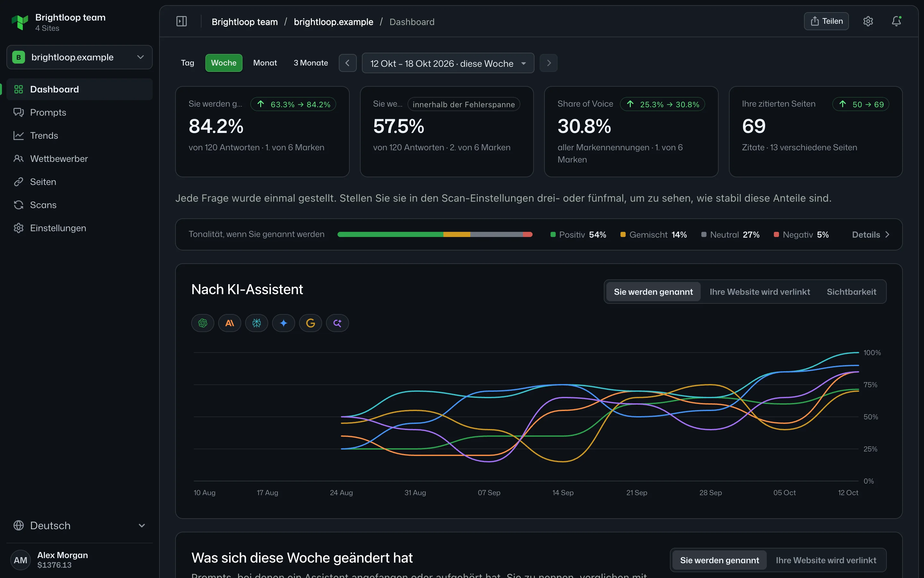Image resolution: width=924 pixels, height=578 pixels.
Task: Go to the previous week arrow
Action: (x=347, y=63)
